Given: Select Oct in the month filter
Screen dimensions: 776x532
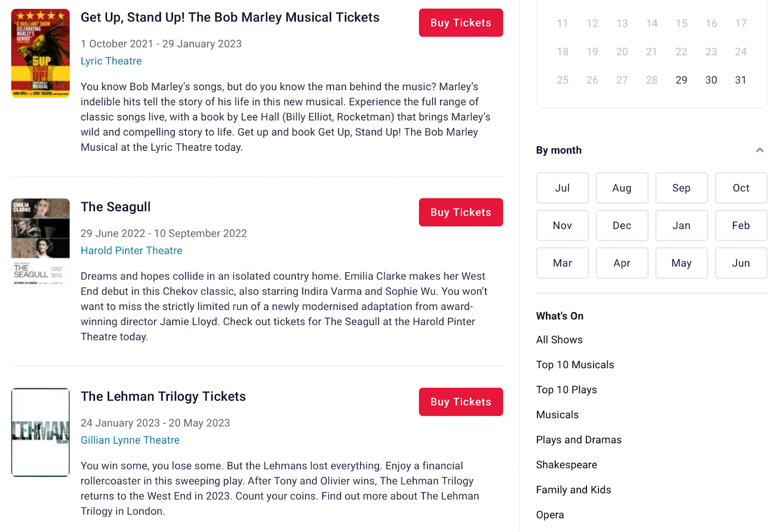Looking at the screenshot, I should coord(741,188).
